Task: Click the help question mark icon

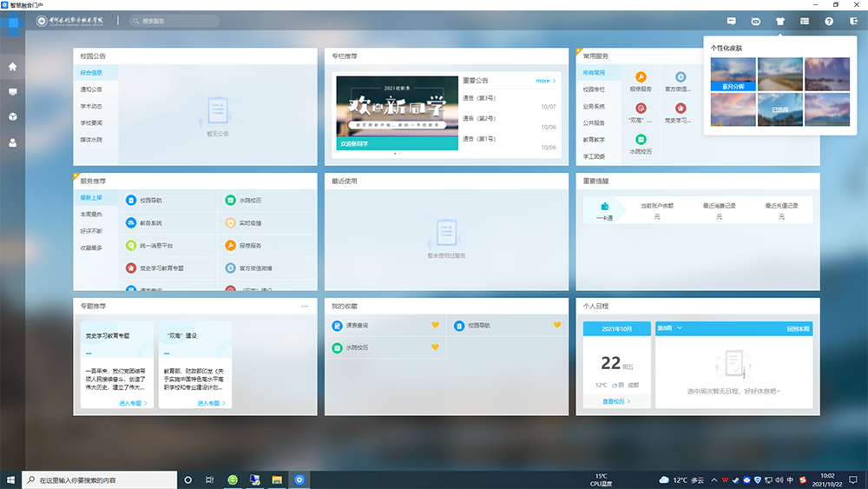Action: 828,21
